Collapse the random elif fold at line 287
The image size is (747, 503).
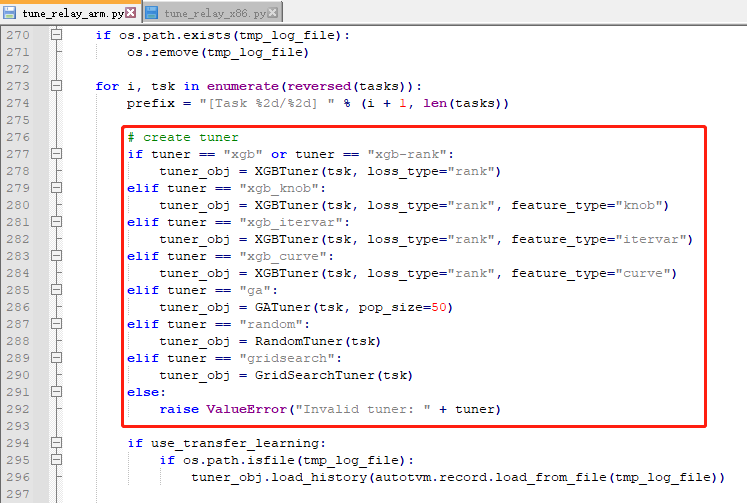tap(56, 324)
